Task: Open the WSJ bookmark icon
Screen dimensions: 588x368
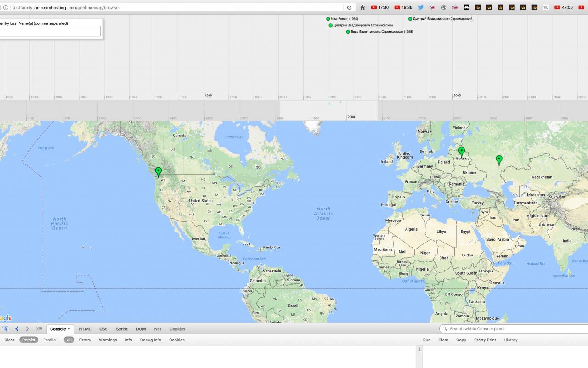Action: (x=546, y=7)
